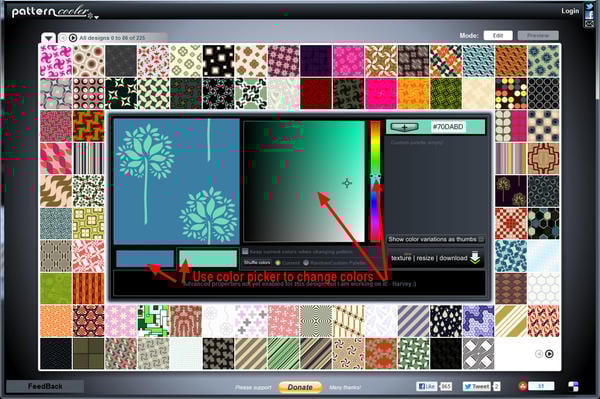This screenshot has width=600, height=399.
Task: Switch Mode to Preview
Action: point(538,36)
